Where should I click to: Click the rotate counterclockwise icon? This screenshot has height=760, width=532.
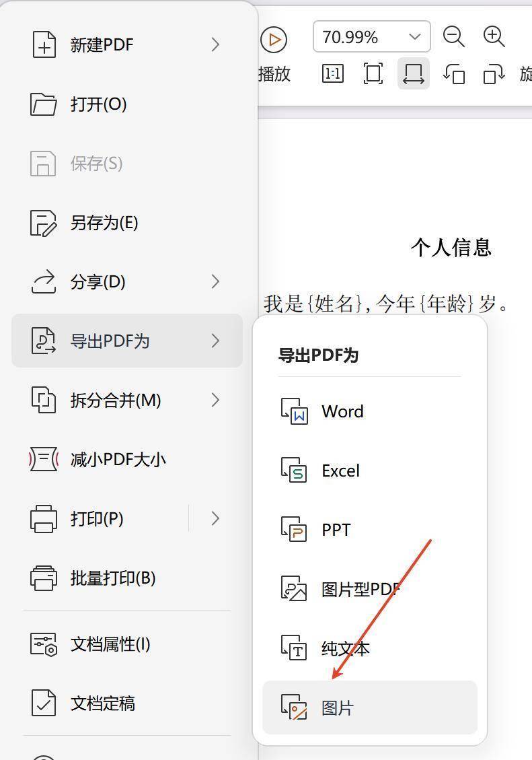(454, 73)
